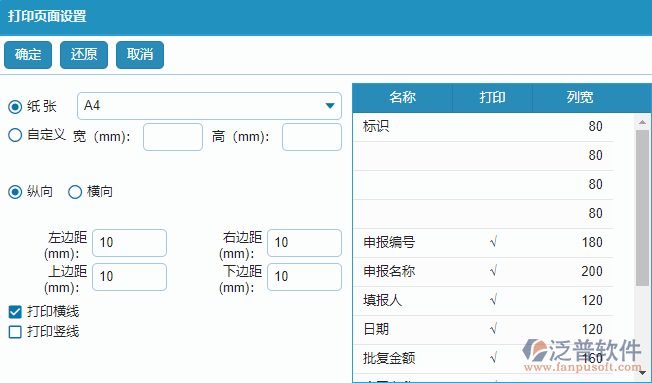Viewport: 652px width, 383px height.
Task: Click the 上边距 top margin field
Action: tap(129, 277)
